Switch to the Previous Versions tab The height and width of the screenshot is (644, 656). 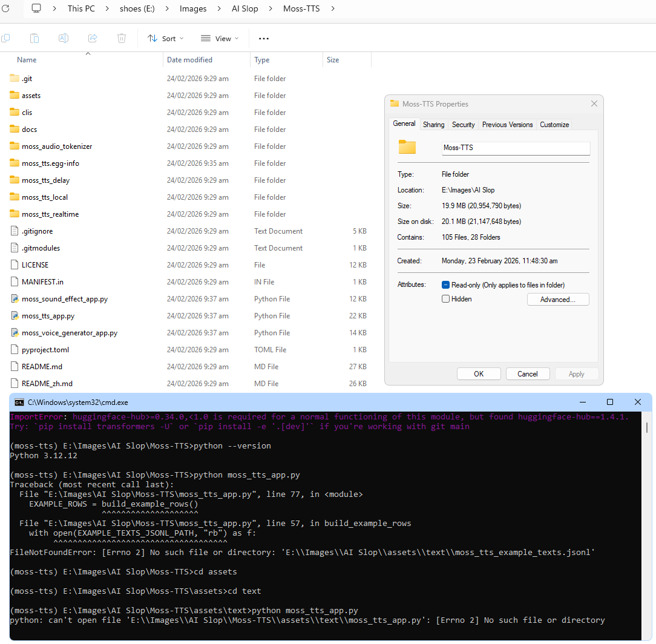[507, 124]
